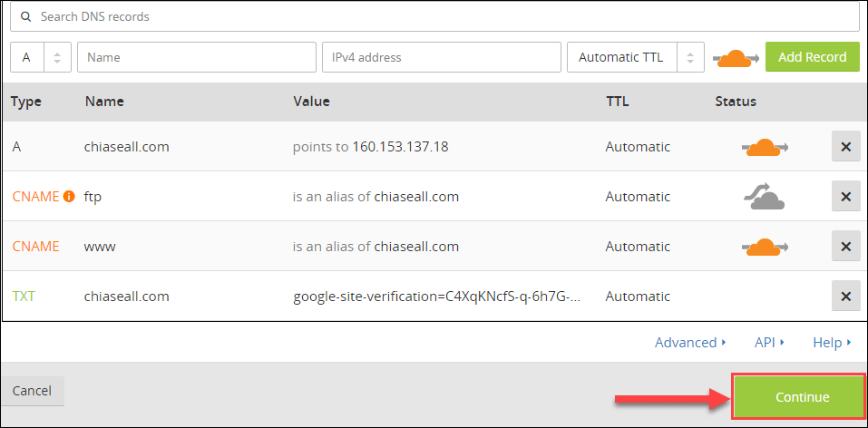Click the CNAME type label in www row
Viewport: 868px width, 428px height.
point(35,247)
